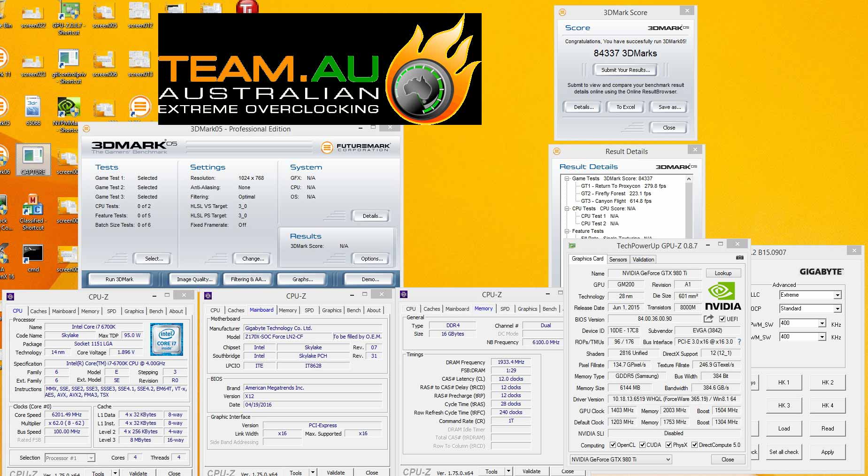
Task: Open the screen005 desktop file
Action: coord(104,17)
